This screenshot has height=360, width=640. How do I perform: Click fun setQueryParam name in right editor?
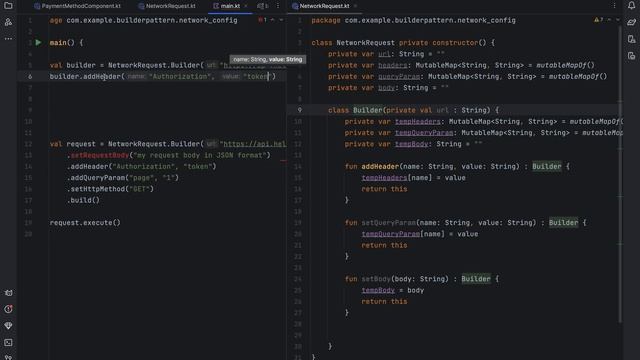389,223
